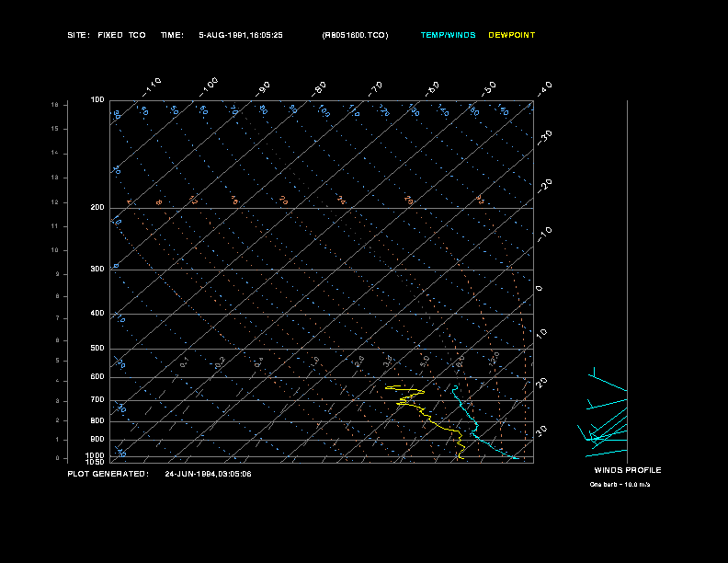Viewport: 728px width, 563px height.
Task: Click the '-100' isotherm label at top
Action: click(209, 87)
